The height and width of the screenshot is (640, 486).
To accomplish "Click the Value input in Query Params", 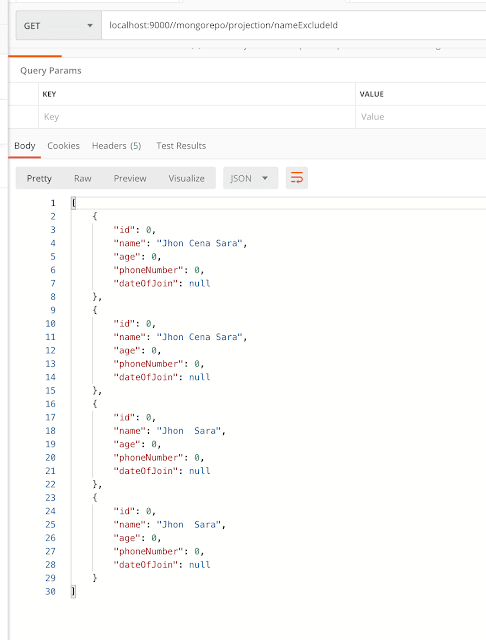I will click(421, 117).
